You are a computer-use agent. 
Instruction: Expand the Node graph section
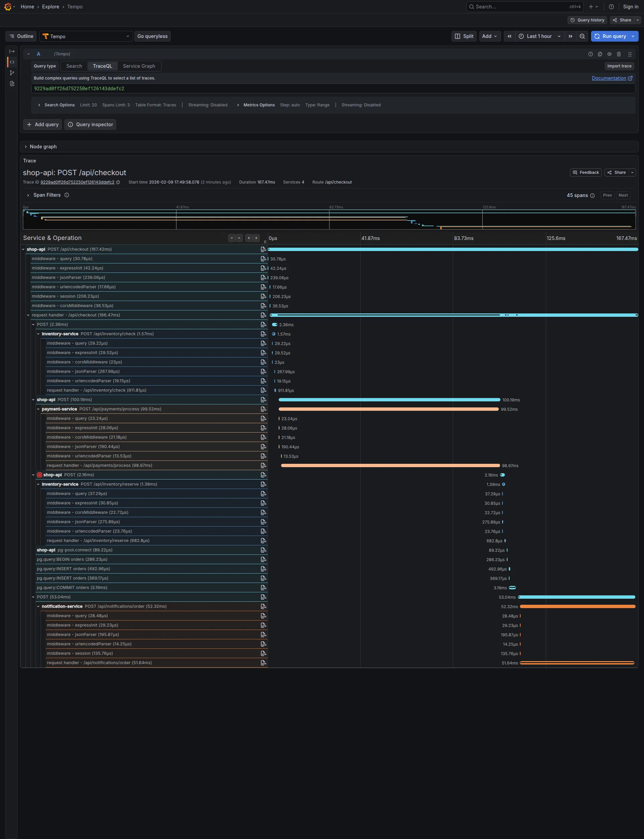(x=43, y=146)
